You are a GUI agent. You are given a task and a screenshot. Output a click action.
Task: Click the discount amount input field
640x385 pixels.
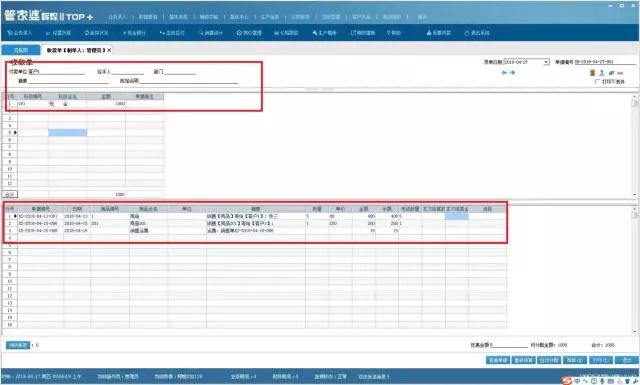point(510,345)
